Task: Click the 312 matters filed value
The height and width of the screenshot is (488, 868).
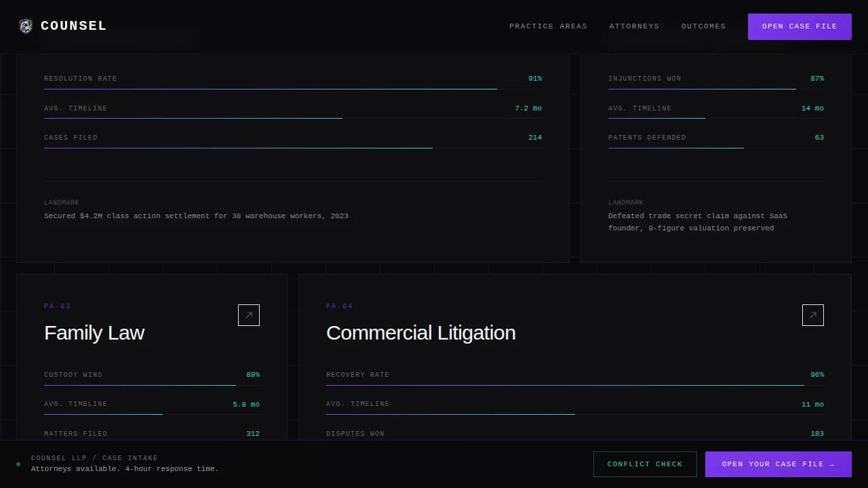Action: [253, 434]
